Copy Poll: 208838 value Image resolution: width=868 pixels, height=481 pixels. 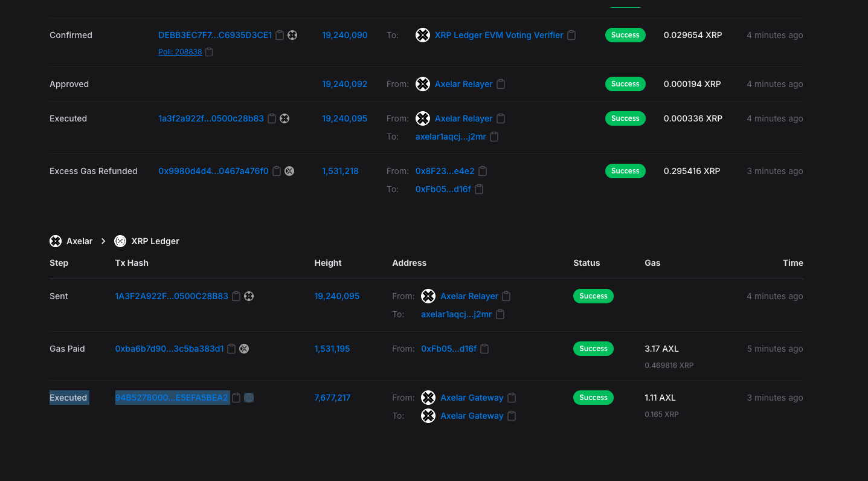tap(209, 52)
